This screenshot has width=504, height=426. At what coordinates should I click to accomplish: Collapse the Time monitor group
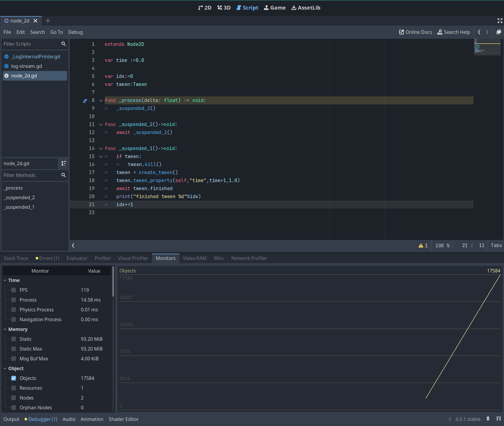(x=5, y=280)
